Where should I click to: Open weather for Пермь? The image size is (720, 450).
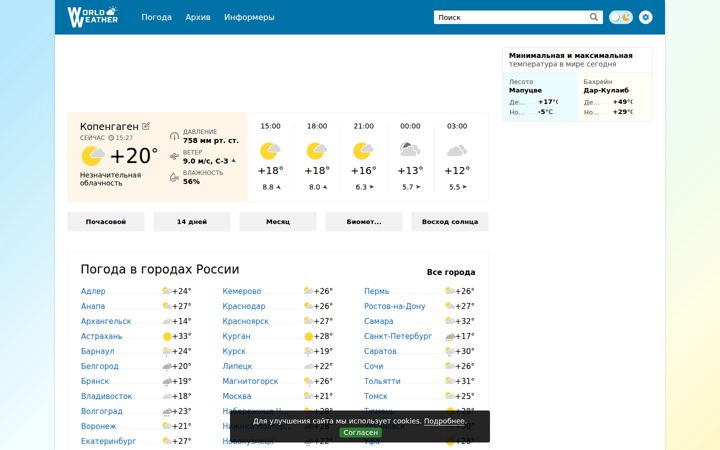click(x=377, y=291)
